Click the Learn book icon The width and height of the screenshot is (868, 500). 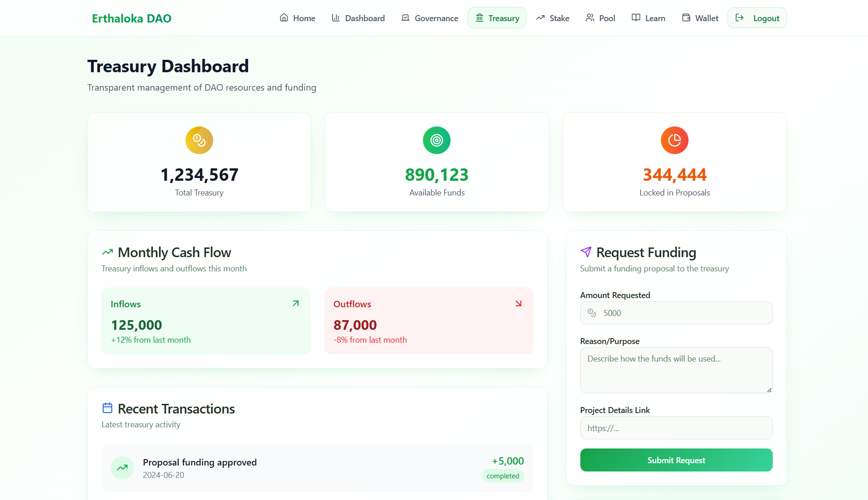tap(636, 18)
